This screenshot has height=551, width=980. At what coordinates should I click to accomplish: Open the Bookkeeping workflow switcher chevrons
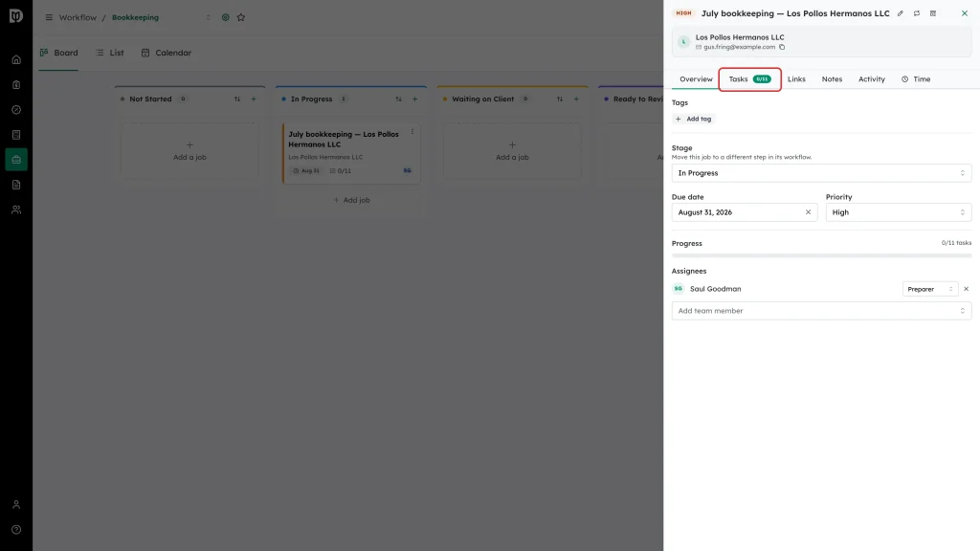pos(208,17)
